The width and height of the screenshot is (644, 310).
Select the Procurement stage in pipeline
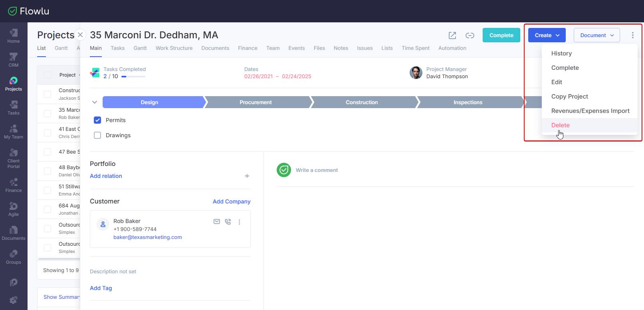(256, 103)
